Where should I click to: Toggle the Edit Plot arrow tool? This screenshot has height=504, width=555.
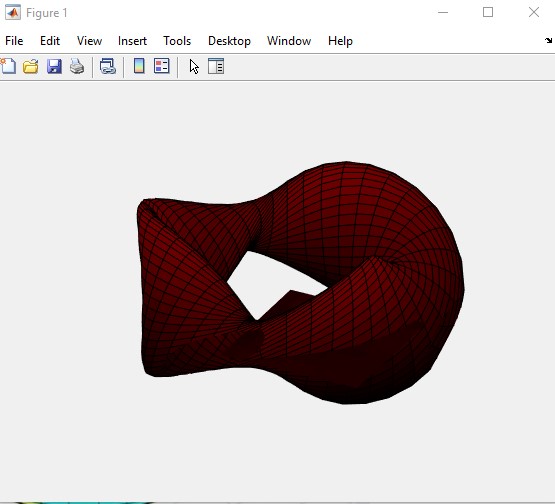click(x=194, y=67)
